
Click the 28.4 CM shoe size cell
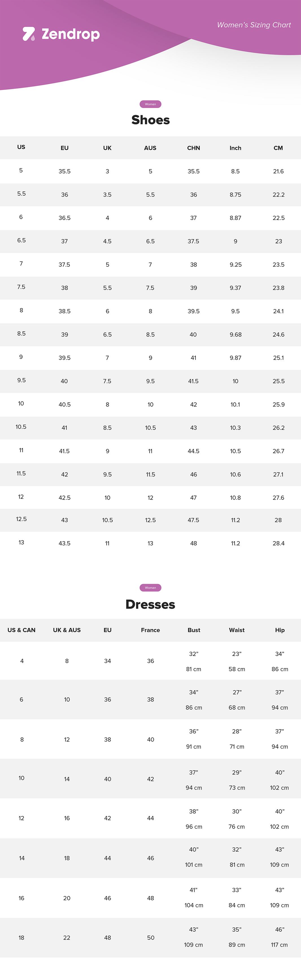coord(279,543)
